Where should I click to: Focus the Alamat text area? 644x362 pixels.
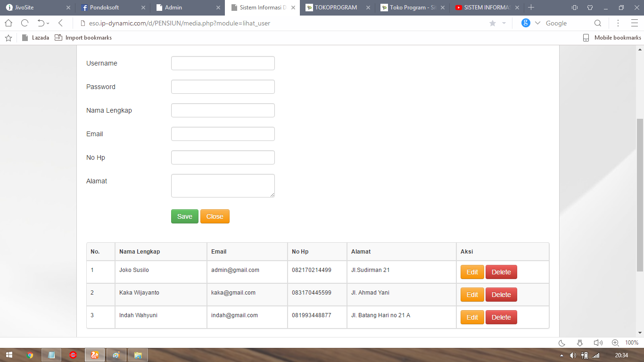223,186
